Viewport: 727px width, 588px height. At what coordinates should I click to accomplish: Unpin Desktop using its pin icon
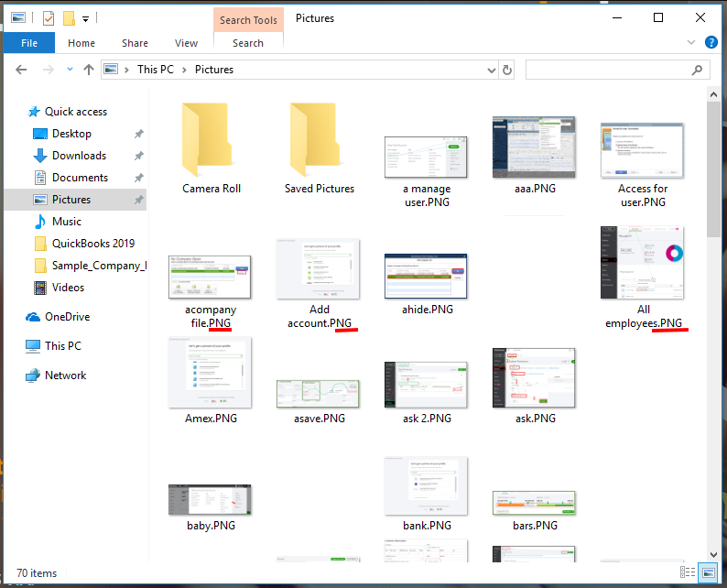[138, 134]
